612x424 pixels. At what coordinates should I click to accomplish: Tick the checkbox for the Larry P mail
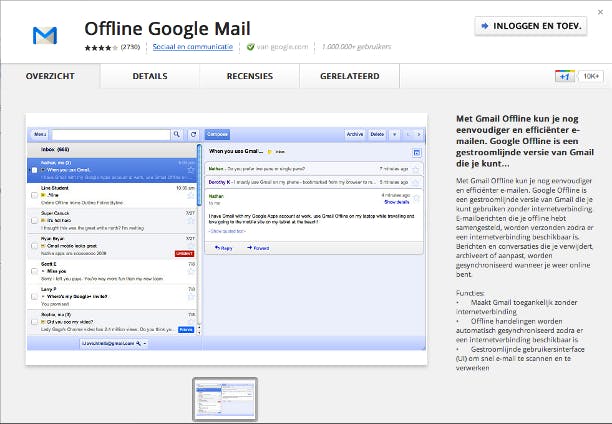pos(34,296)
